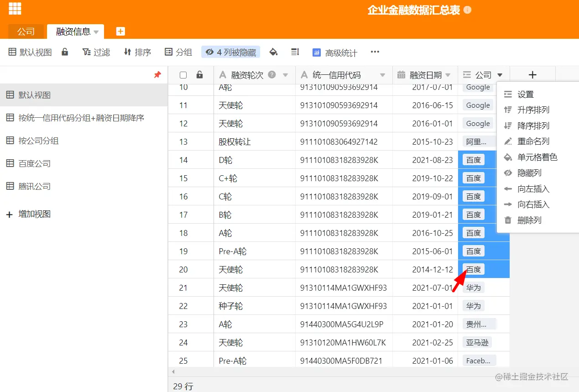Choose 隐藏列 from the column menu
The width and height of the screenshot is (579, 392).
click(537, 173)
